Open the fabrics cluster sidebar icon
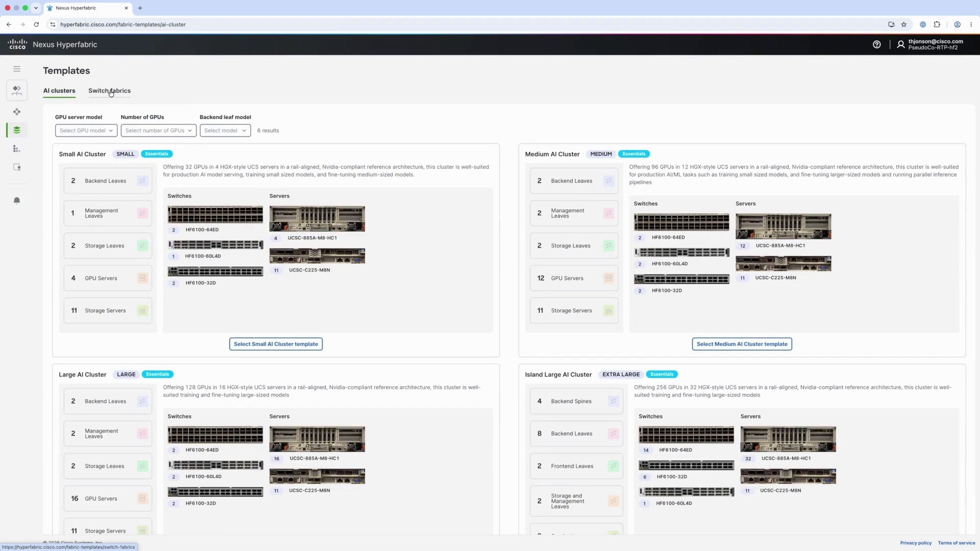 coord(17,112)
